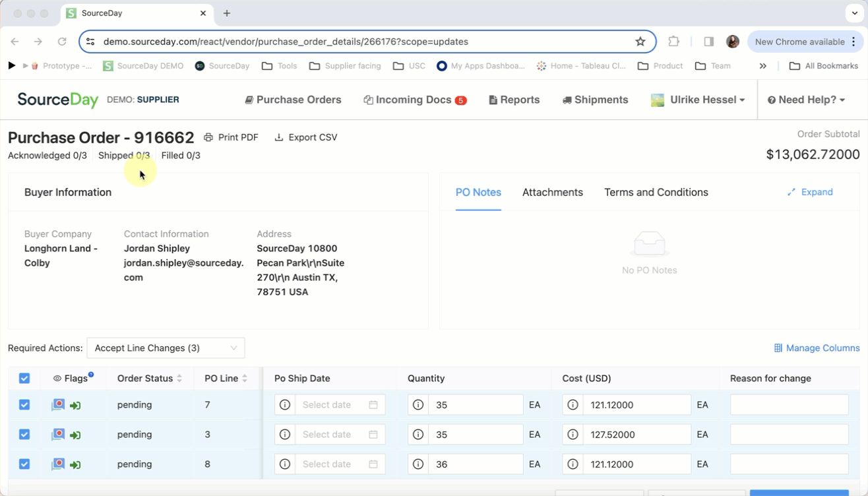The image size is (868, 496).
Task: Bookmark this page with the star icon
Action: (x=640, y=42)
